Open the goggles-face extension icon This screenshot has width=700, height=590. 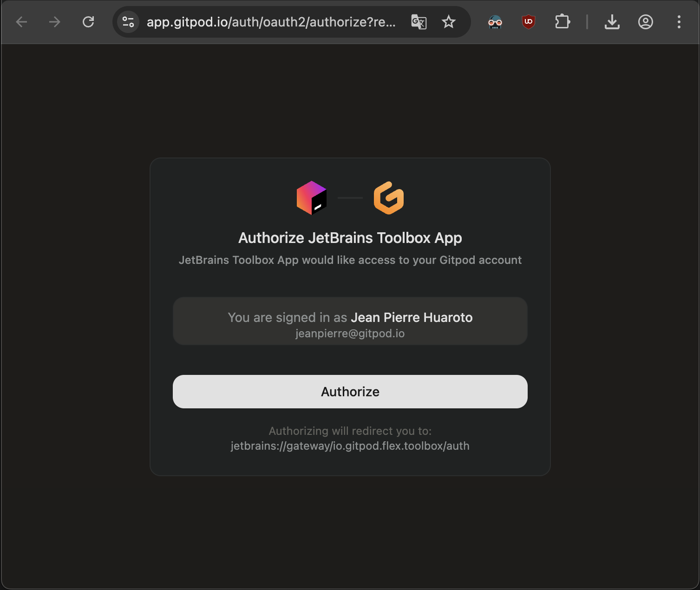point(495,22)
